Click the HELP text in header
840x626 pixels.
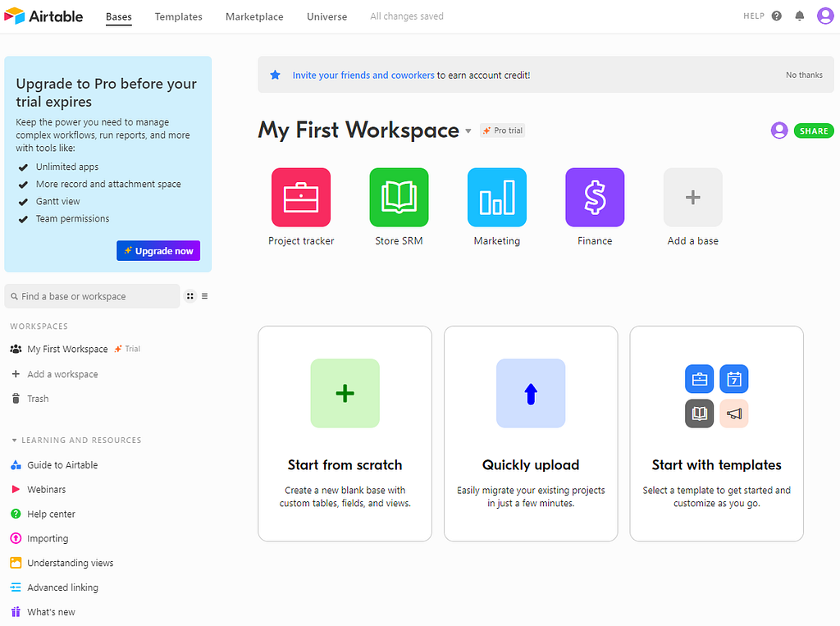[754, 16]
